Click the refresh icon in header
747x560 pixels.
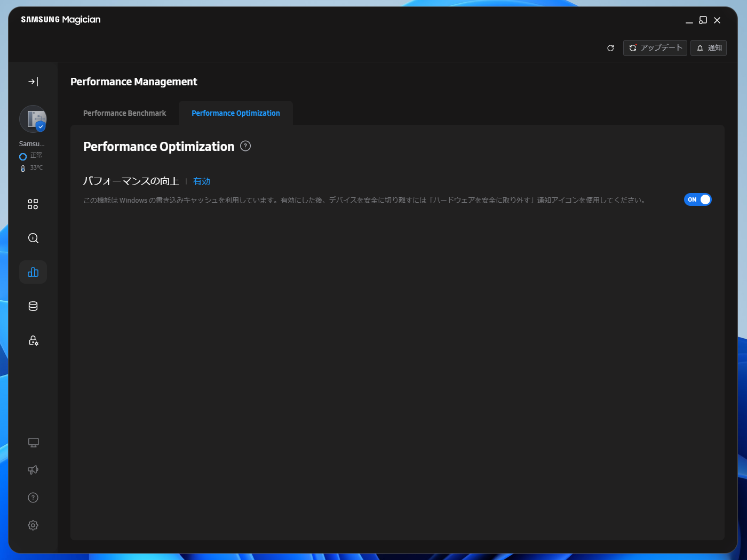pos(610,48)
